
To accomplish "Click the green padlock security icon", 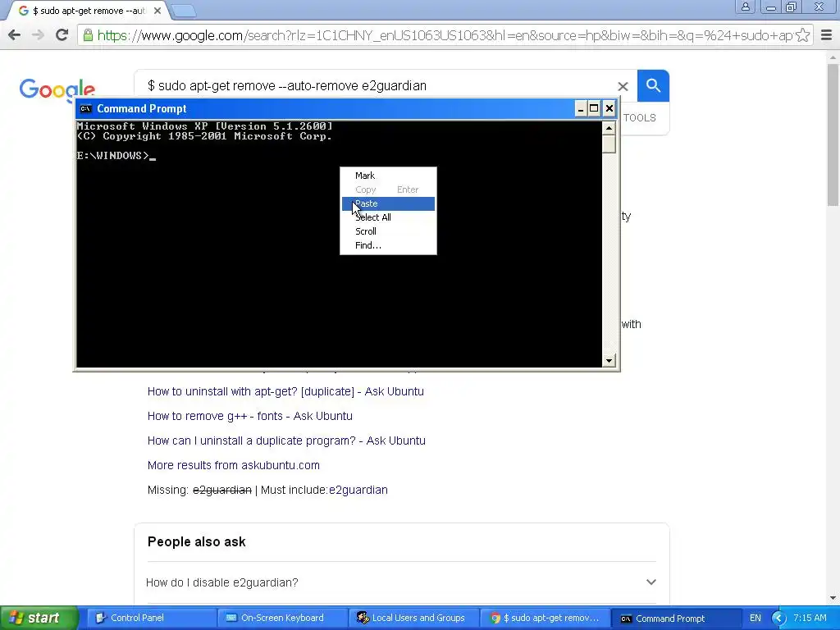I will click(x=88, y=35).
